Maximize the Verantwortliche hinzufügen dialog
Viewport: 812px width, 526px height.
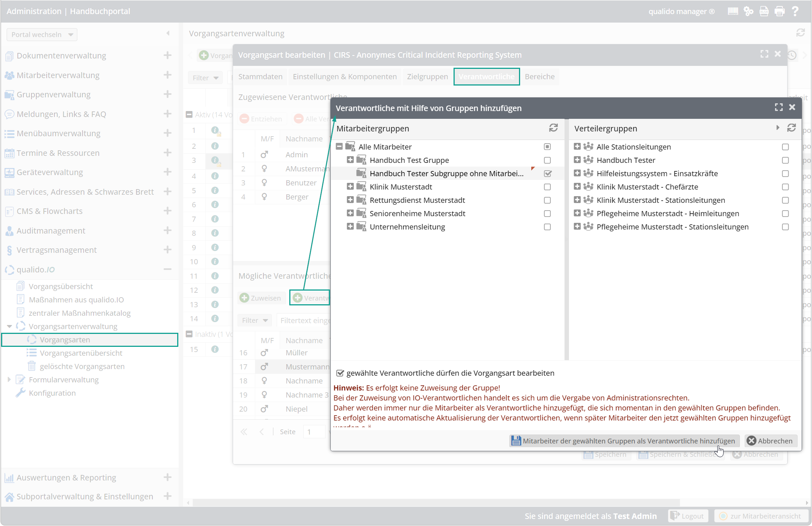point(779,107)
